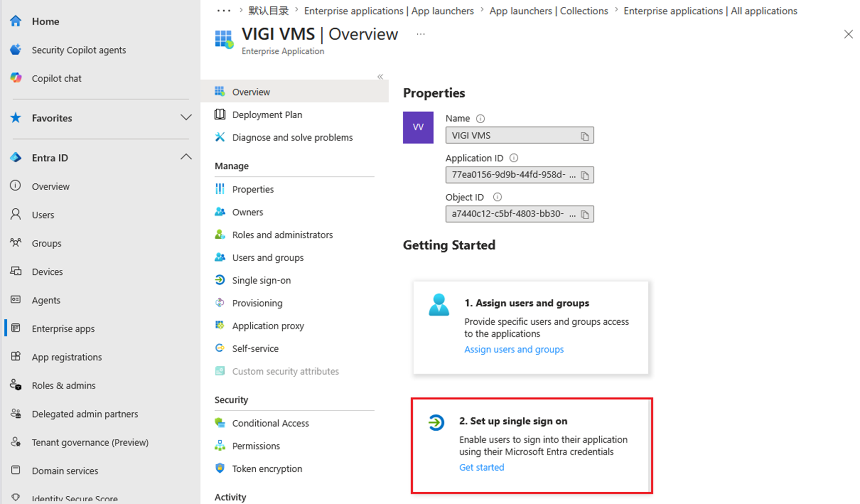Click the Copilot chat icon
Viewport: 860px width, 504px height.
15,78
